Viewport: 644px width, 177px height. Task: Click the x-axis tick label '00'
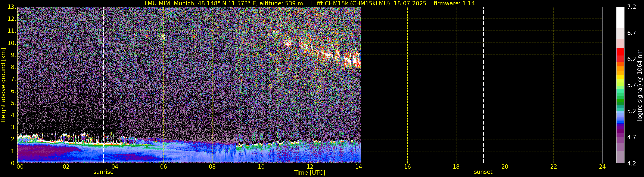coord(20,167)
